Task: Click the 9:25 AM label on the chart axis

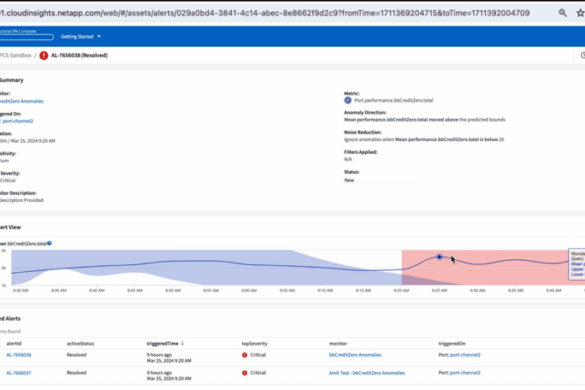Action: pos(439,290)
